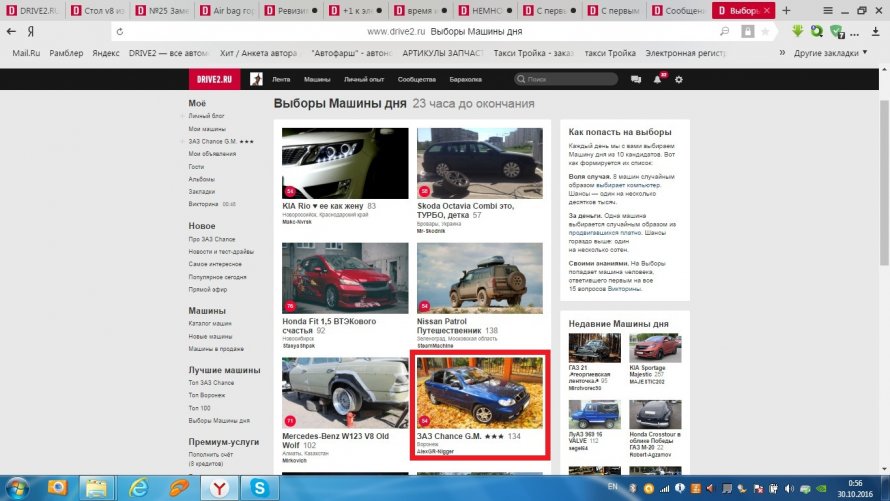Viewport: 890px width, 501px height.
Task: Click the address bar search magnifier icon
Action: point(725,31)
